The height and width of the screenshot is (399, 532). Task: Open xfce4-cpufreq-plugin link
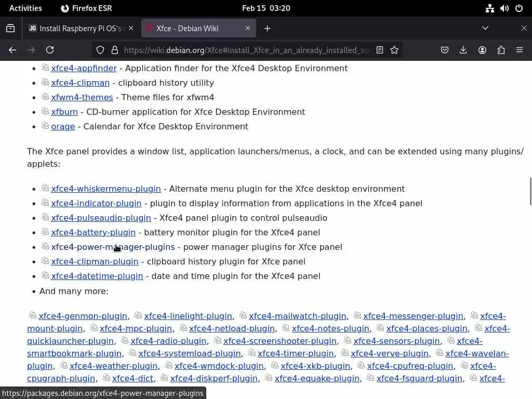(x=410, y=366)
